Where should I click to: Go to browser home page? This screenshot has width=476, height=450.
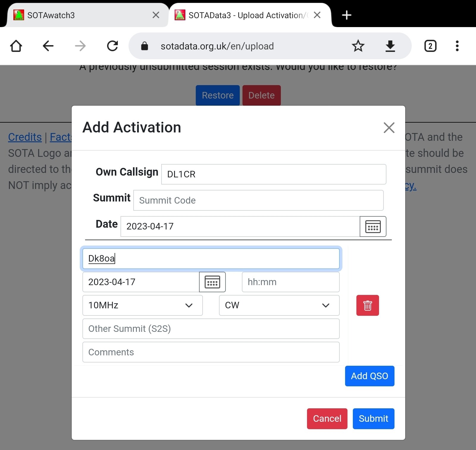point(16,46)
